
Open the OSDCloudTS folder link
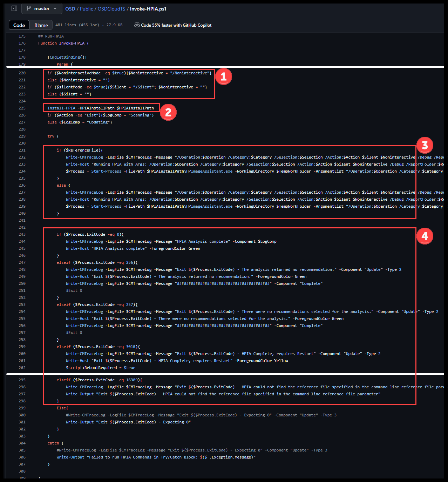click(112, 9)
